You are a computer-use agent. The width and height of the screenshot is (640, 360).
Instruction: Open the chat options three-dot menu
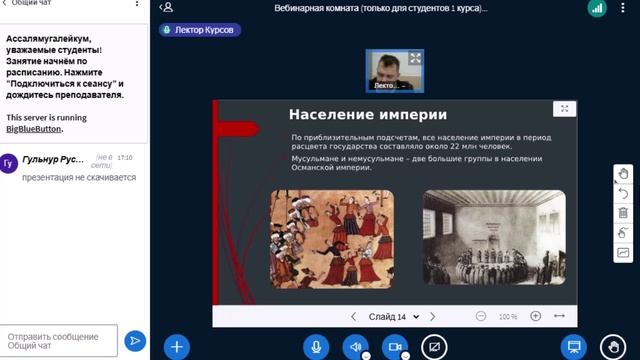pyautogui.click(x=137, y=3)
